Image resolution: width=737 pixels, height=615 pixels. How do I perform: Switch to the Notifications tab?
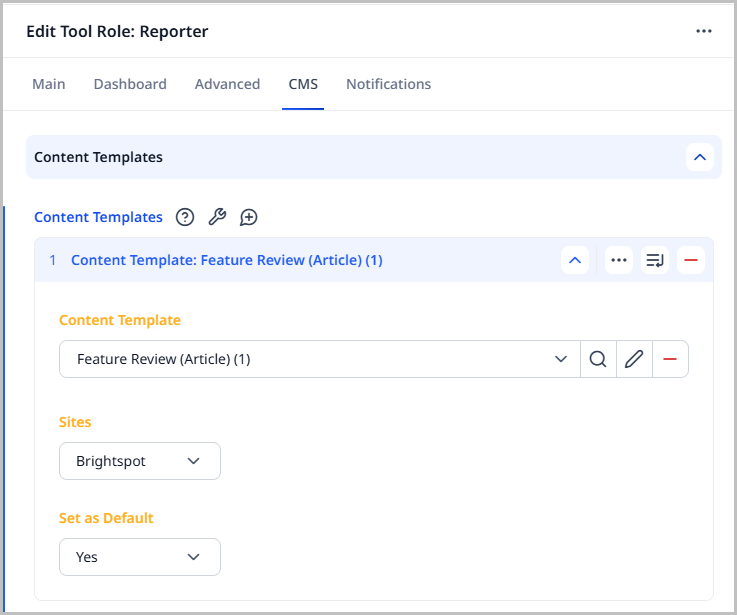coord(389,84)
